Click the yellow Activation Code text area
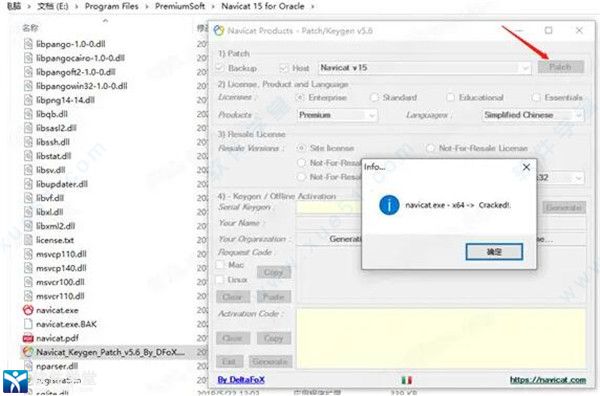600x396 pixels. pyautogui.click(x=441, y=338)
